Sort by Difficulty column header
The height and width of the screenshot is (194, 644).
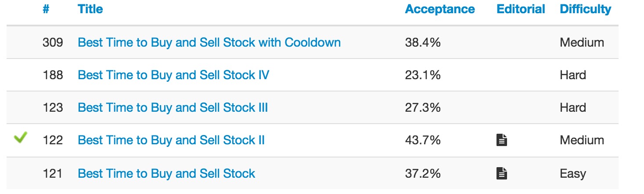coord(585,9)
